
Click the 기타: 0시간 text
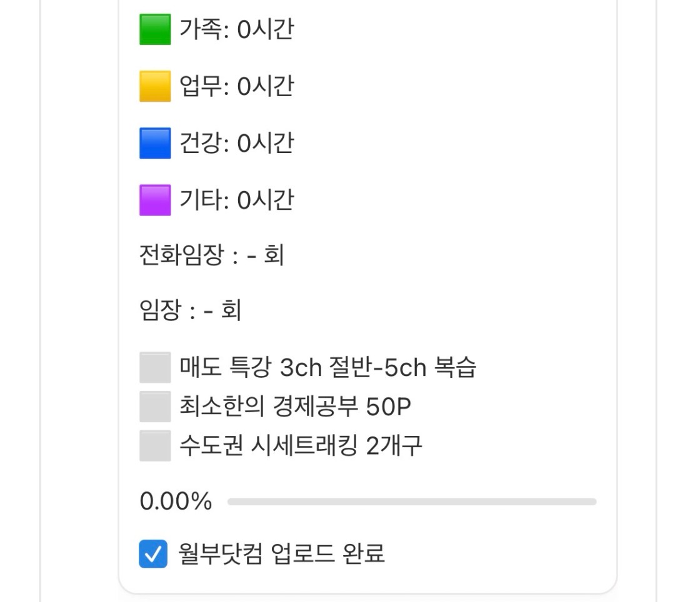click(236, 200)
